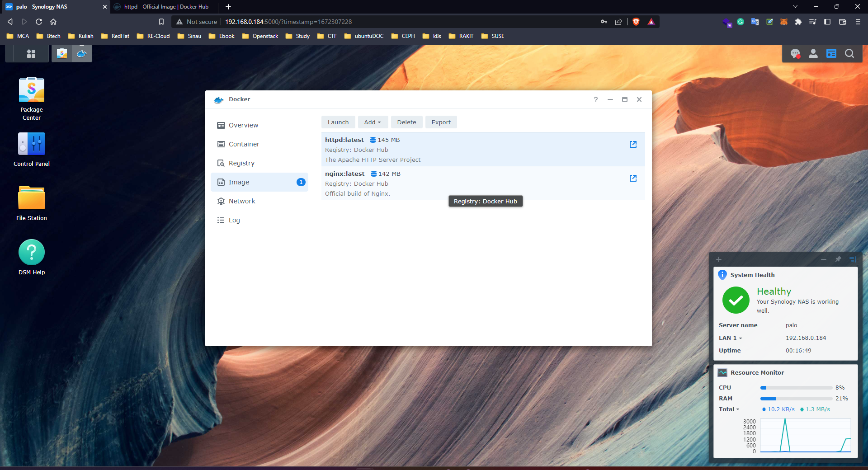Click the network traffic graph

tap(806, 436)
